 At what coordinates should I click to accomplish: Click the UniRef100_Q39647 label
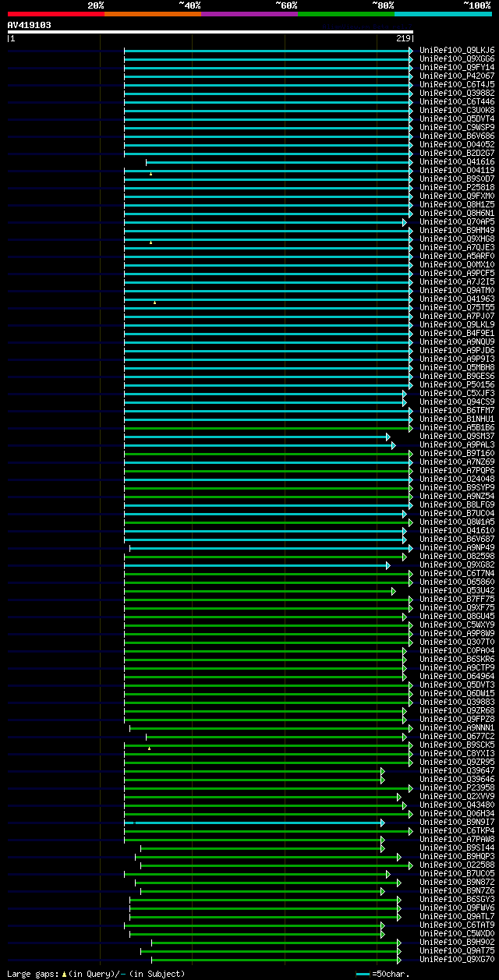point(457,770)
